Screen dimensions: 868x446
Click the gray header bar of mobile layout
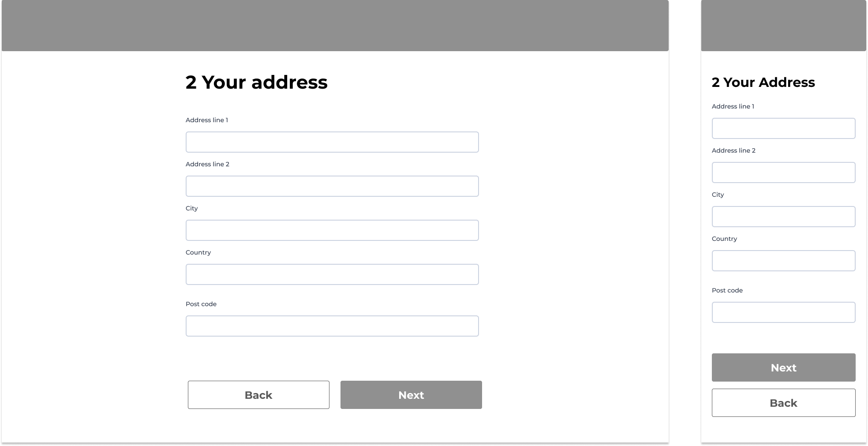coord(783,26)
